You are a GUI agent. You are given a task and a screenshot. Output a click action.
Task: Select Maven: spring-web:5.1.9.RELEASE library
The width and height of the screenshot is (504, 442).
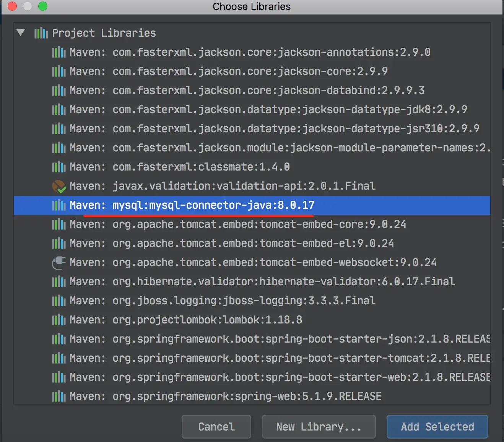(x=252, y=396)
